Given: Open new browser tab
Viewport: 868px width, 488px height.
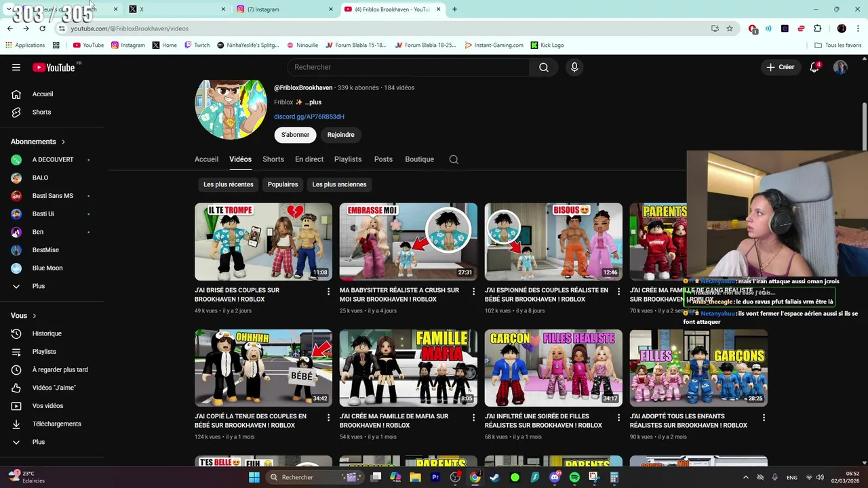Looking at the screenshot, I should tap(454, 9).
